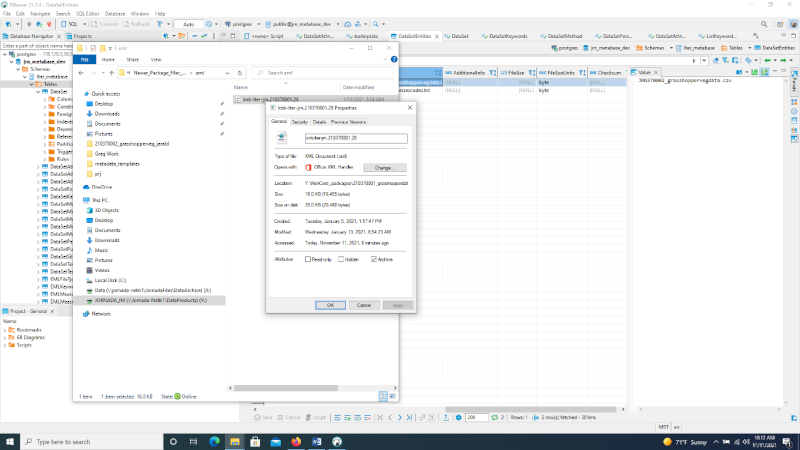Switch to the Security properties tab

pos(299,121)
